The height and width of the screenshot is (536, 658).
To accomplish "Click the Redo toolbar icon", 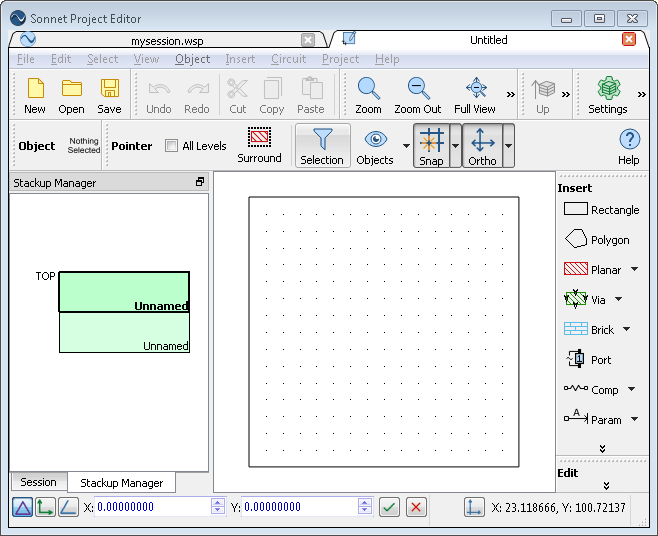I will click(197, 96).
